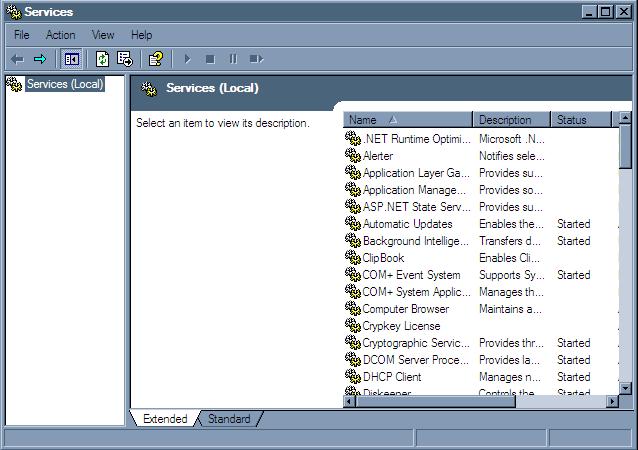Toggle the Show/Hide Console Tree button

[72, 59]
